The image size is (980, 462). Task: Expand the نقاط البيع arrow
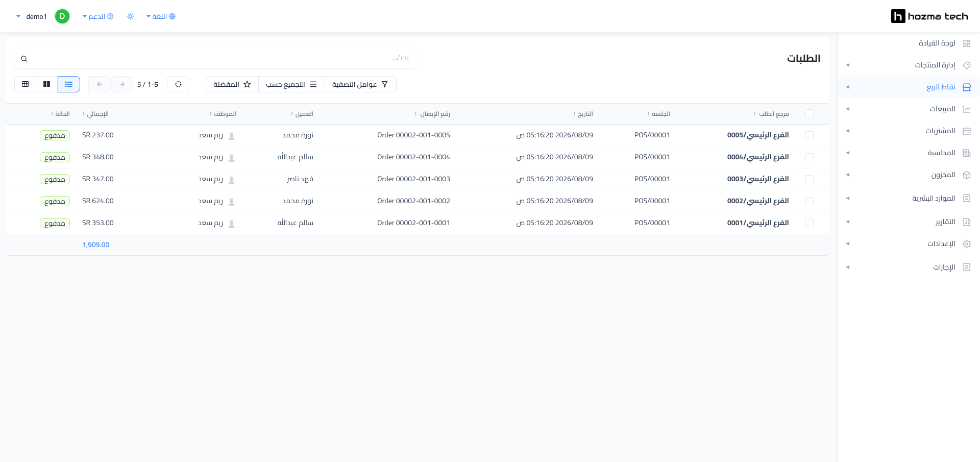pos(848,87)
